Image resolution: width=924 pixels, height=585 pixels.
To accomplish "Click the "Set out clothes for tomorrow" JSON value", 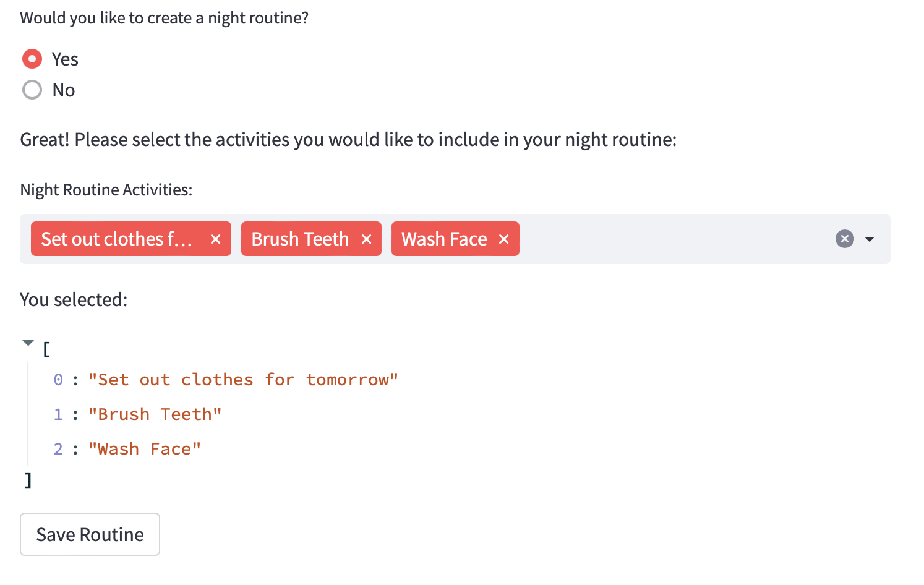I will tap(242, 379).
